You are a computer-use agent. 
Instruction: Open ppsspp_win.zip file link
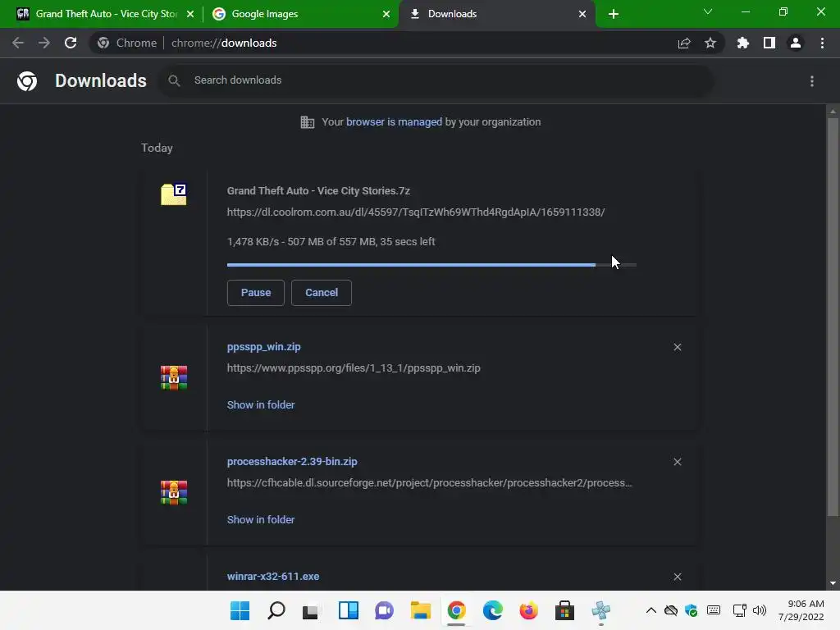click(x=263, y=347)
